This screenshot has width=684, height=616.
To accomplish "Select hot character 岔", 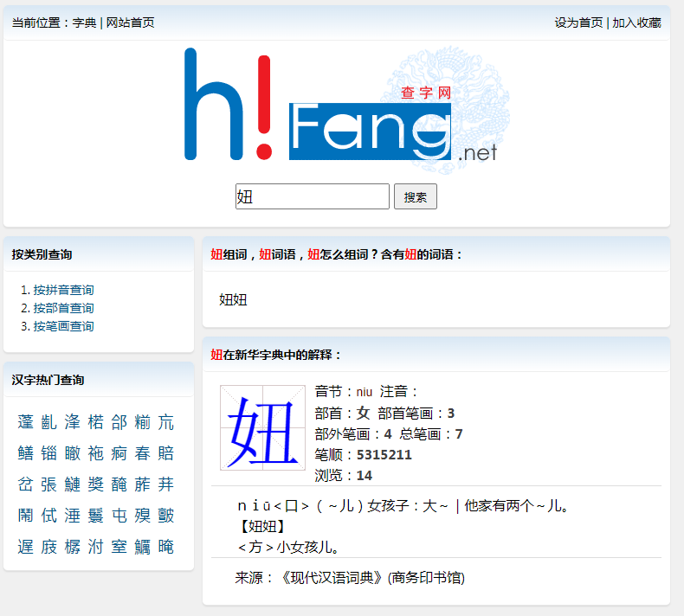I will 25,484.
